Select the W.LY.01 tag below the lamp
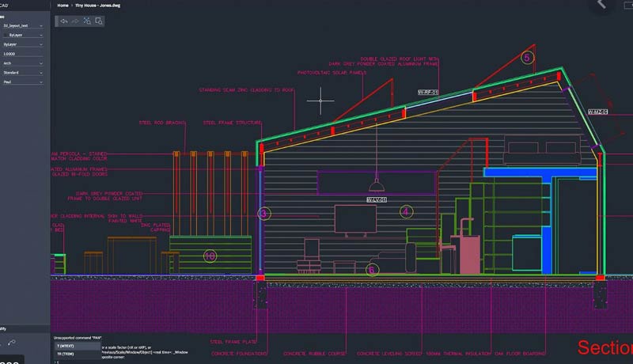 tap(377, 199)
